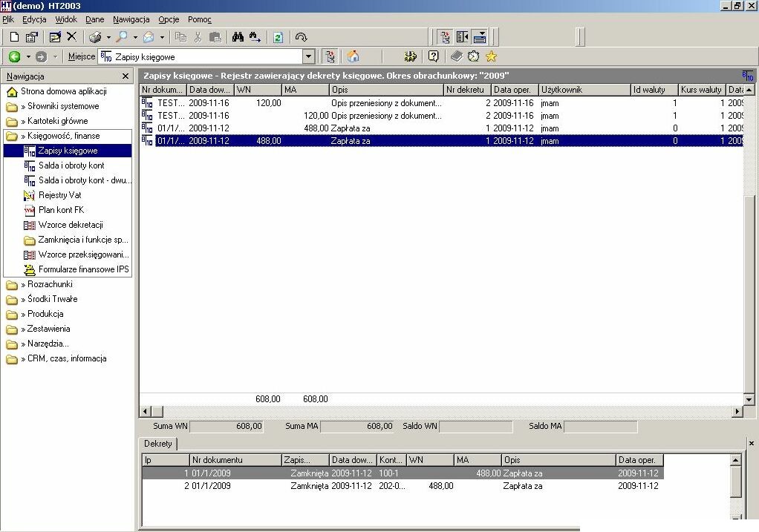The image size is (759, 532).
Task: Click the grey book icon
Action: (457, 56)
